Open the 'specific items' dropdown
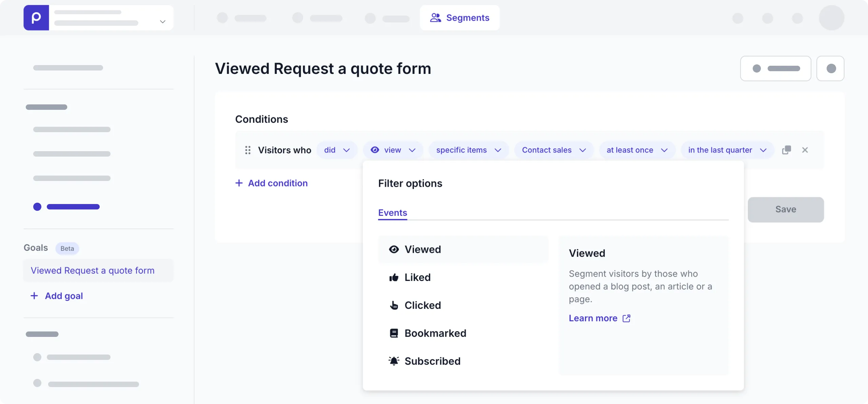The image size is (868, 404). coord(469,150)
